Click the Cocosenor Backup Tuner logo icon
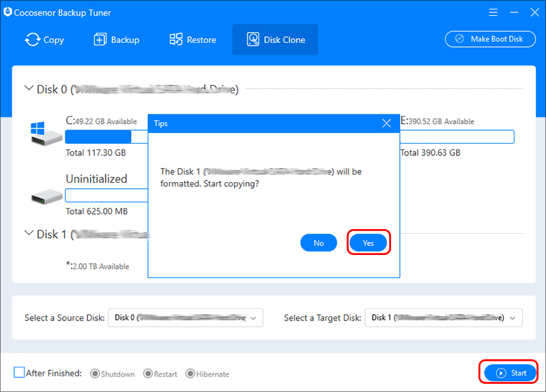546x392 pixels. pos(8,12)
